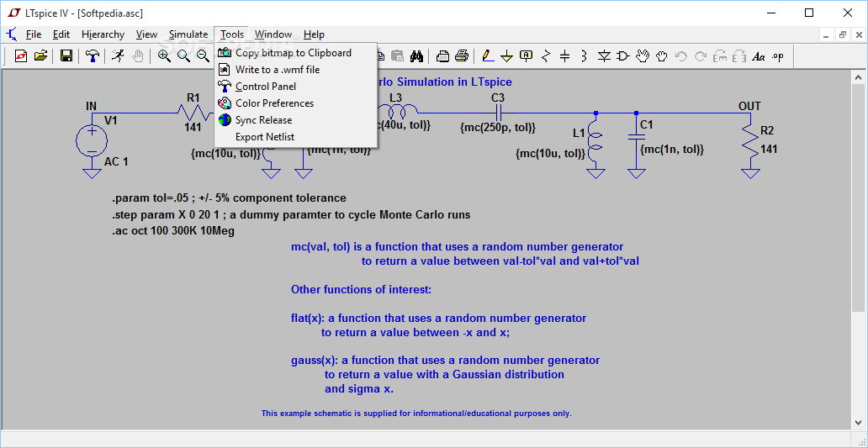Click the '.step param X 0 20 1' directive

291,214
